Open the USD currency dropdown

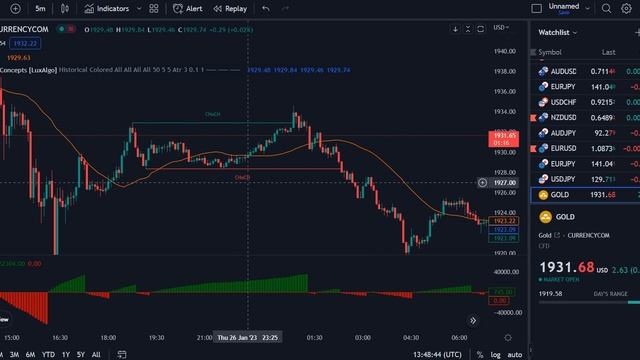(x=501, y=28)
